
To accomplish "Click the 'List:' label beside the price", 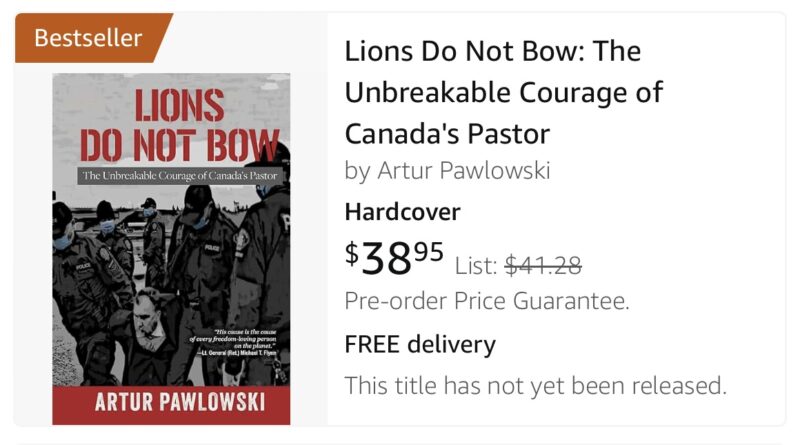I will (476, 266).
